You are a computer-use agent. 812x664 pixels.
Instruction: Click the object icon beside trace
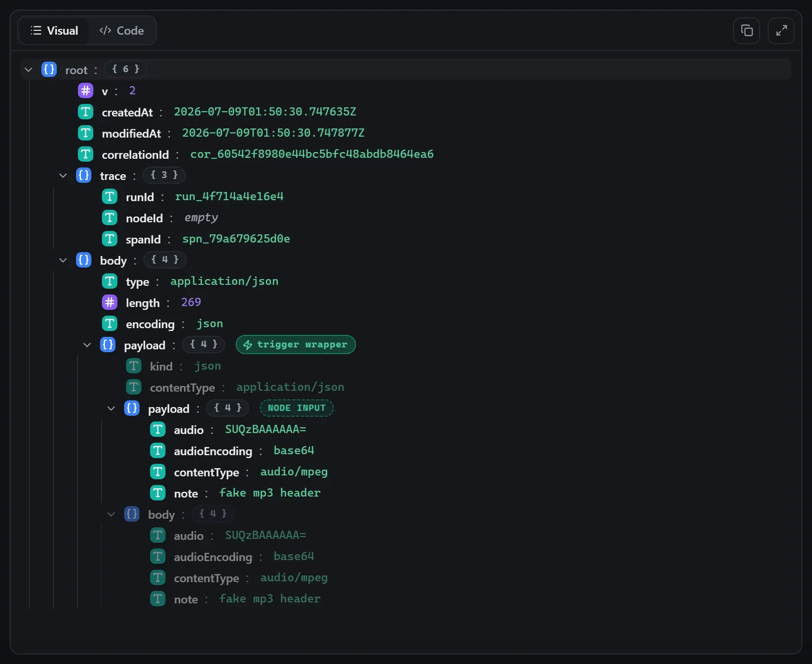84,175
